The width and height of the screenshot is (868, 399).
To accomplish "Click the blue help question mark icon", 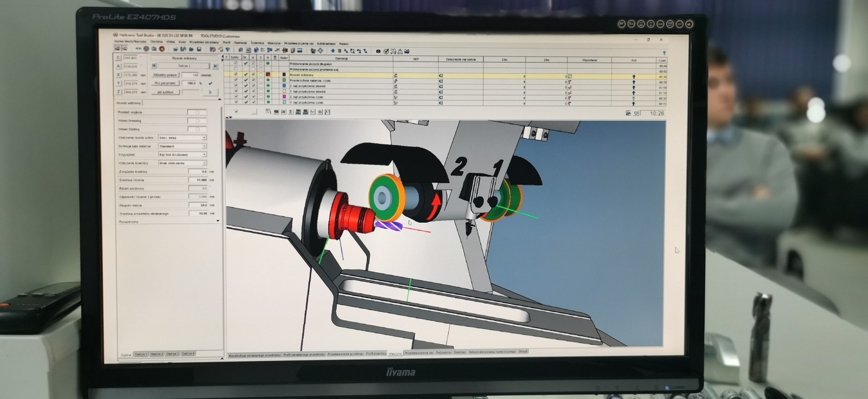I will (664, 53).
